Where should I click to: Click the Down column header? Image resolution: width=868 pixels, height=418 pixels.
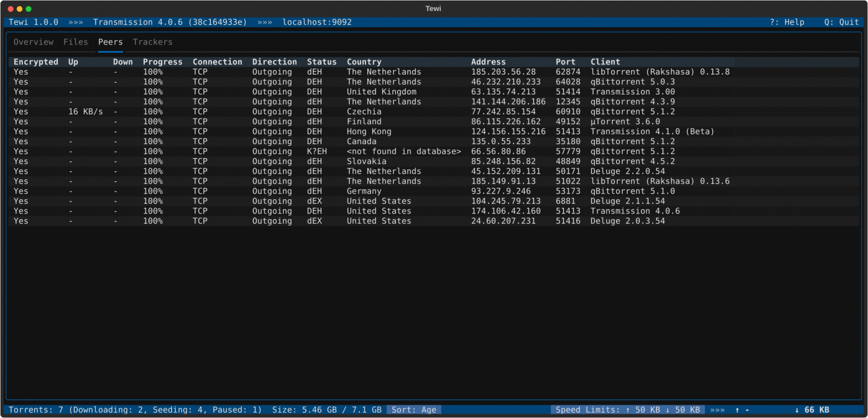pyautogui.click(x=123, y=62)
